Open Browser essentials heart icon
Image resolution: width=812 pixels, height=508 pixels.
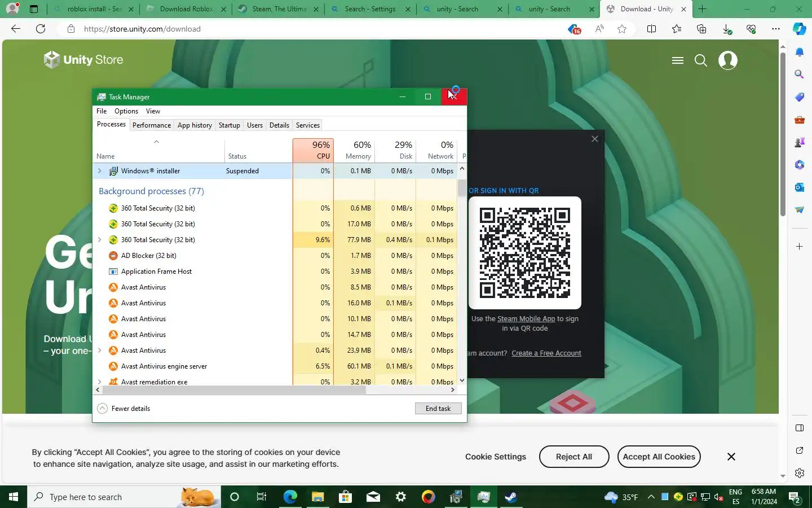click(751, 29)
